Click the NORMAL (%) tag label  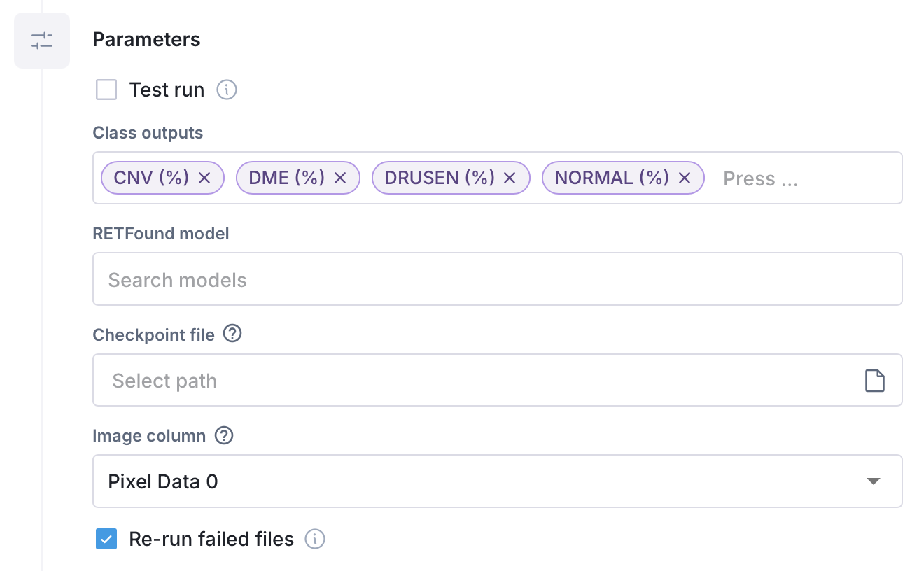(612, 178)
